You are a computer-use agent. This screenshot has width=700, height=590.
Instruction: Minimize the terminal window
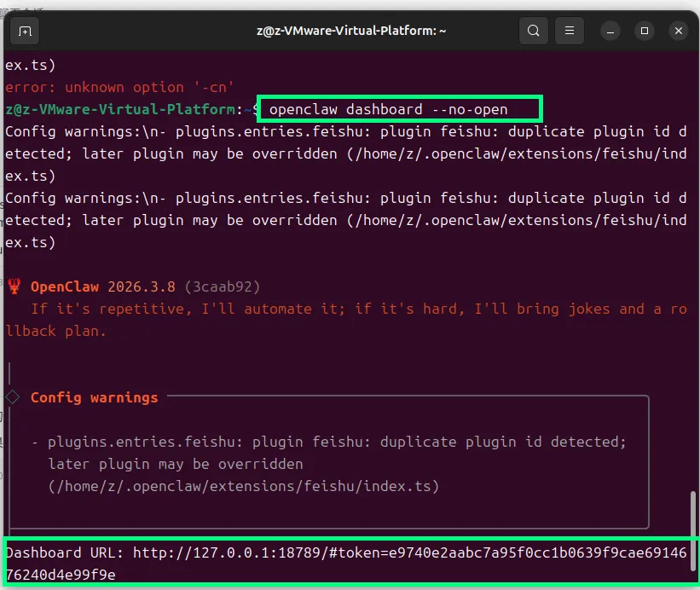click(x=610, y=32)
